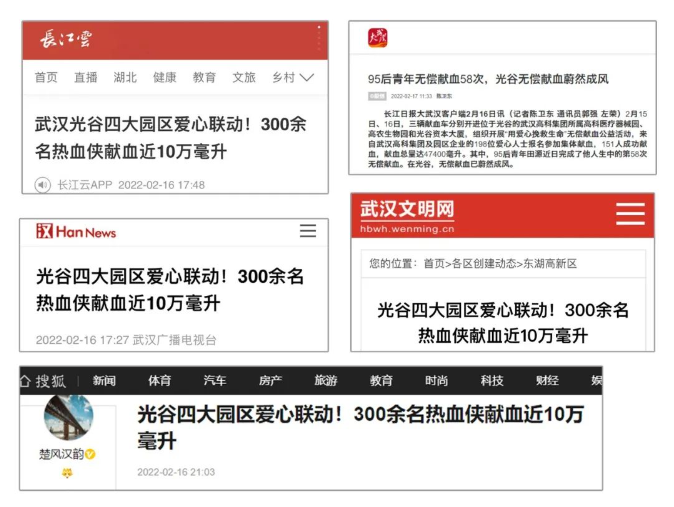Expand the 长江云 navigation chevron
Screen dimensions: 674x507
[307, 77]
